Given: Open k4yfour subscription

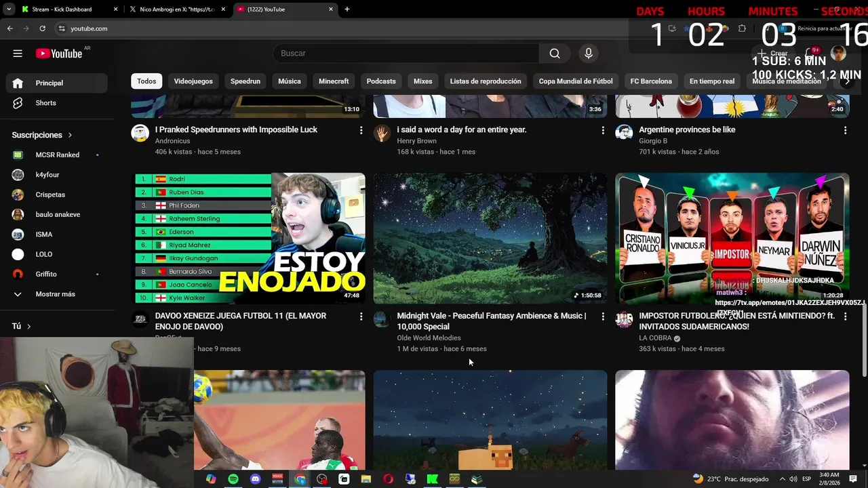Looking at the screenshot, I should [x=57, y=175].
